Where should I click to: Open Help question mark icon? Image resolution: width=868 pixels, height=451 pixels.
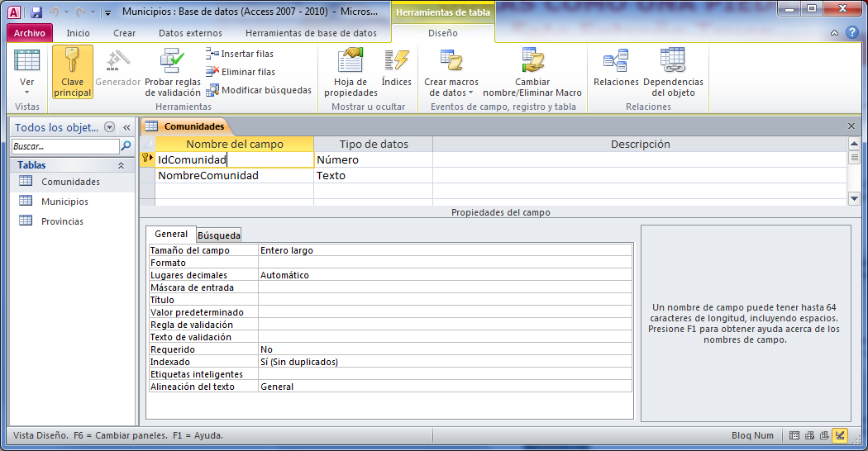click(x=852, y=33)
